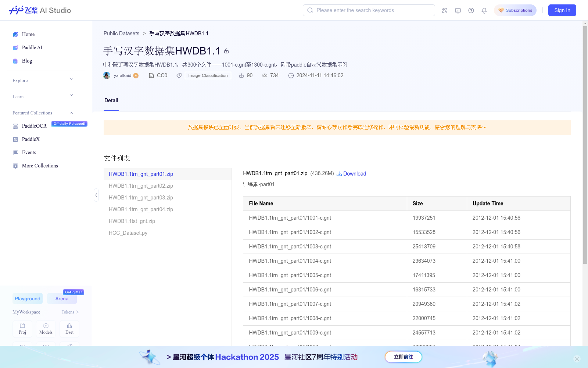588x368 pixels.
Task: Click the Paddle AI Studio logo
Action: pyautogui.click(x=40, y=10)
